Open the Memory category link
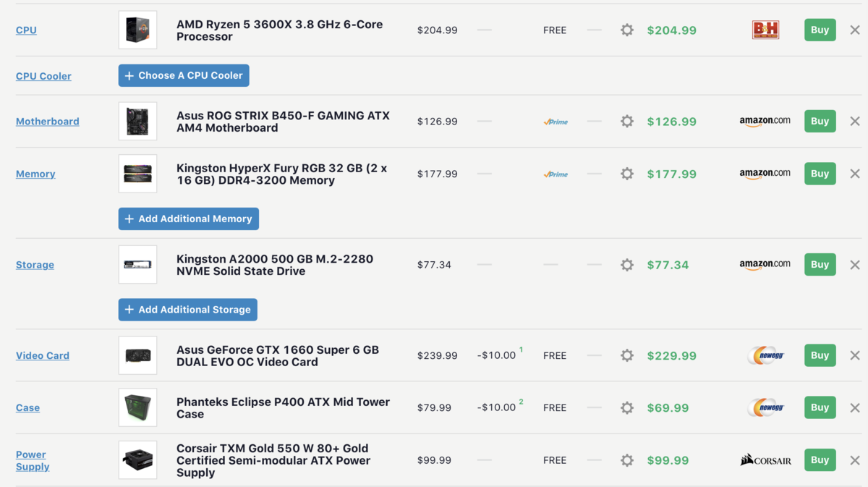The image size is (868, 487). coord(35,174)
